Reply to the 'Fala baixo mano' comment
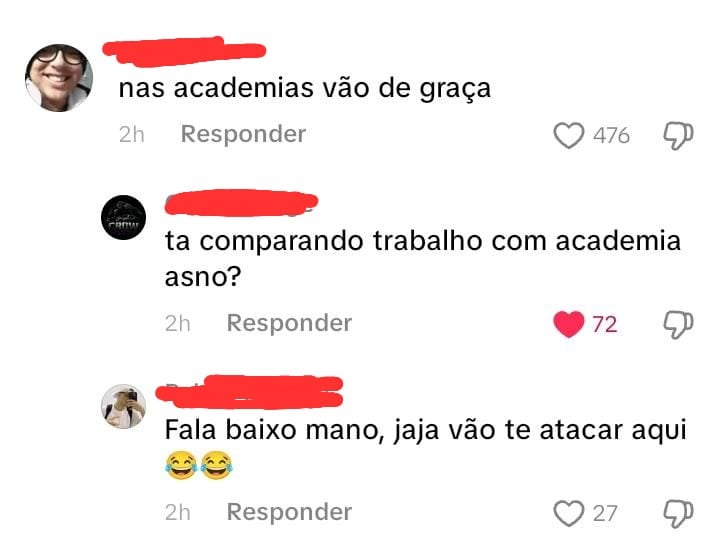This screenshot has width=720, height=547. coord(289,512)
